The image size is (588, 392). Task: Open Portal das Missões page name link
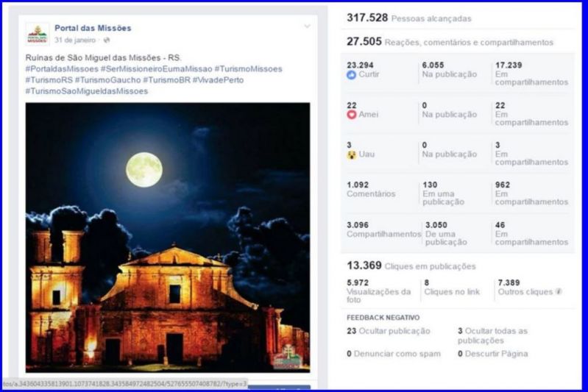click(x=93, y=28)
